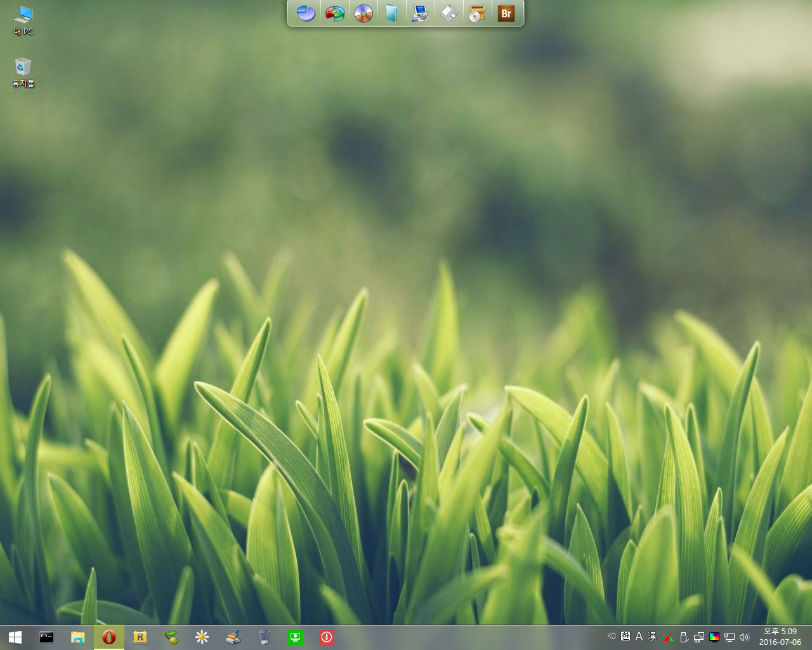This screenshot has width=812, height=650.
Task: Open the Windows Start menu
Action: point(15,637)
